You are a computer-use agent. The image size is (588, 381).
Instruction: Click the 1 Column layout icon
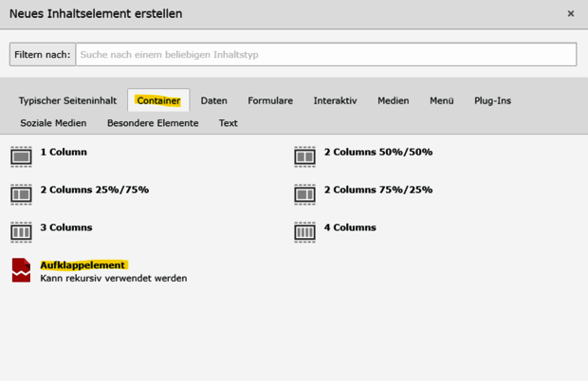pos(21,156)
